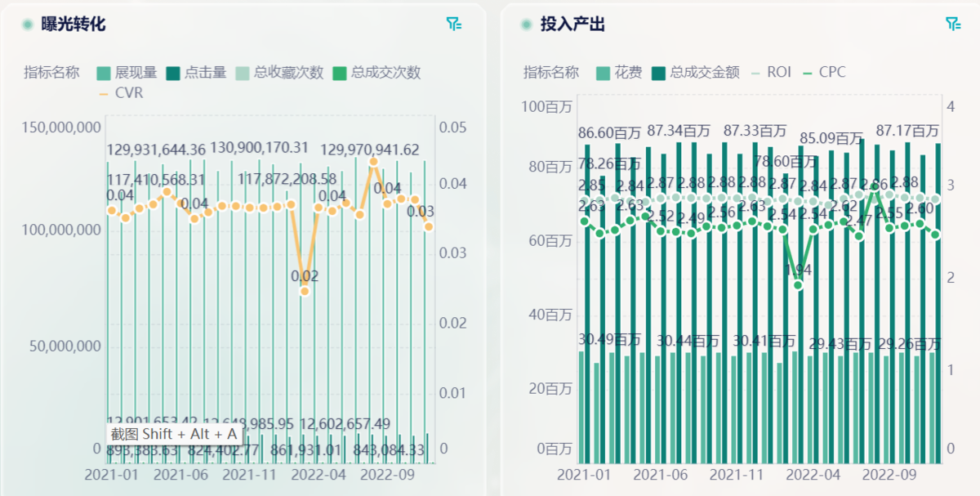
Task: Click the 曝光转化 panel title
Action: click(x=73, y=25)
